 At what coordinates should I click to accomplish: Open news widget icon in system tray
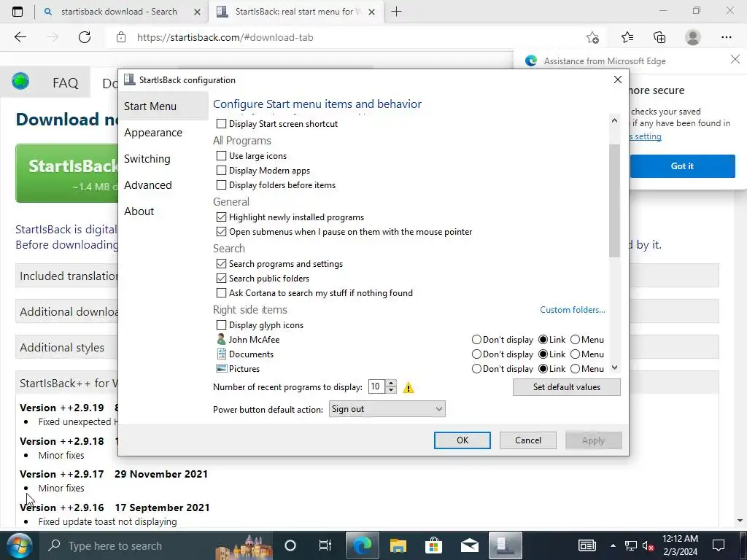click(x=587, y=545)
